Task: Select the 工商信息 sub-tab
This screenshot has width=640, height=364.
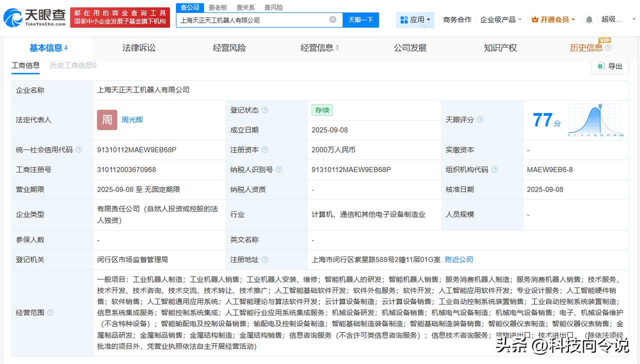Action: [x=25, y=65]
